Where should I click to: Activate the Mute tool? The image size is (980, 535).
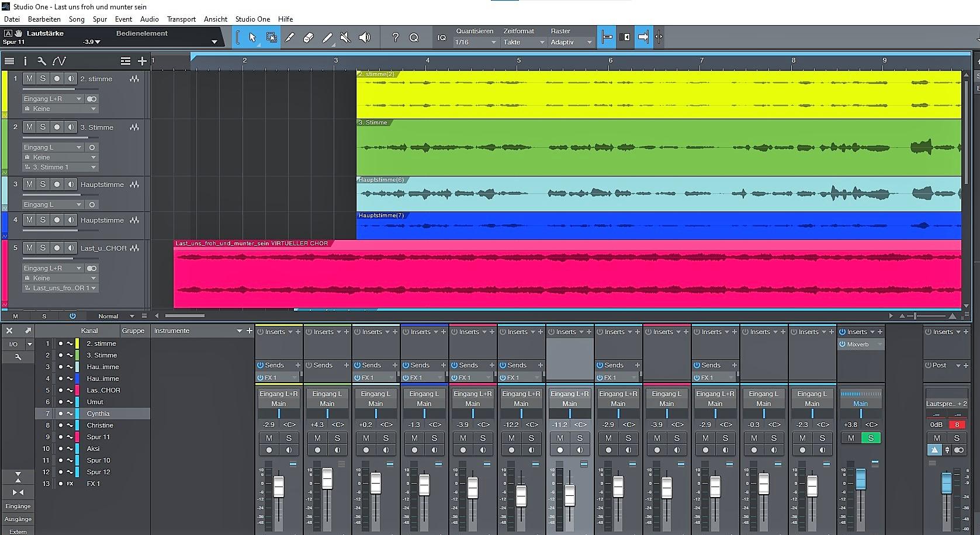coord(345,37)
